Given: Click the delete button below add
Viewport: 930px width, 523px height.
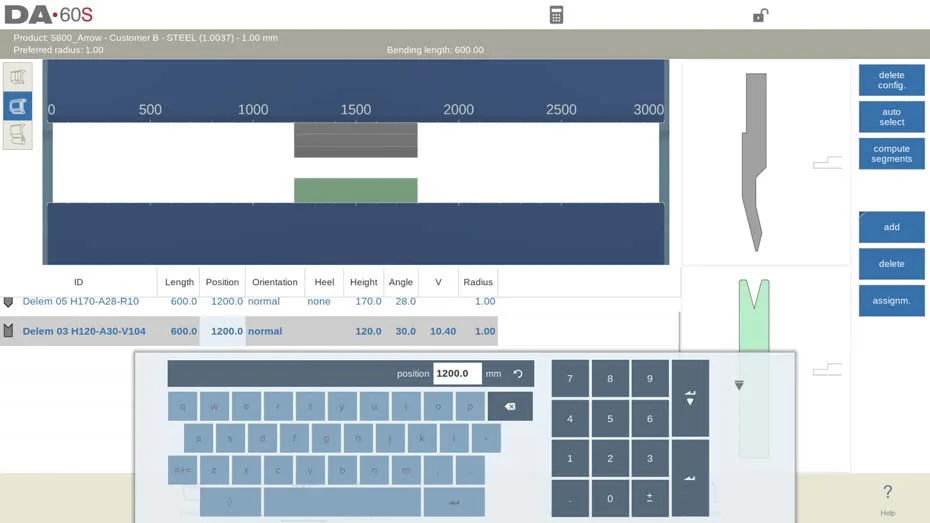Looking at the screenshot, I should (x=891, y=264).
